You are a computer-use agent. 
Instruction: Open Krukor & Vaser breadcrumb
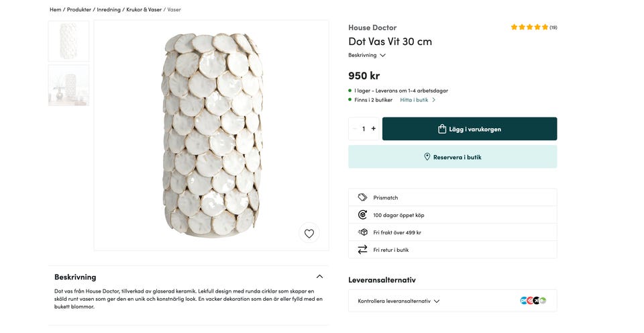pyautogui.click(x=143, y=10)
